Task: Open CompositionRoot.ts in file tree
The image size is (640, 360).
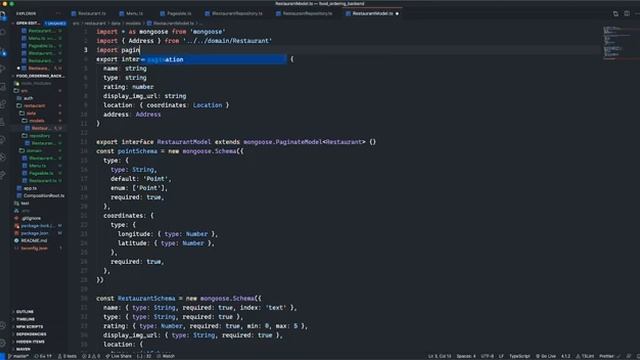Action: pos(44,196)
